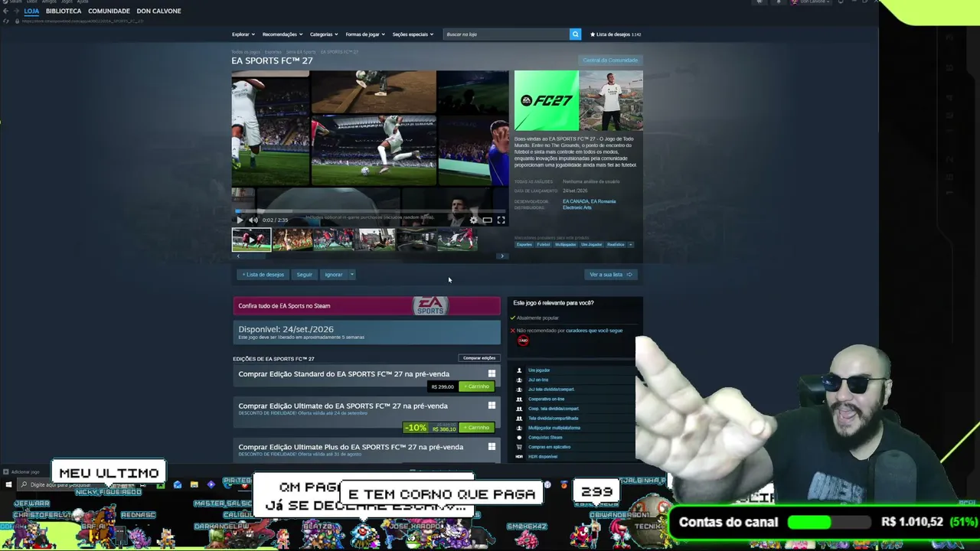The height and width of the screenshot is (551, 980).
Task: Open the Windows Start menu
Action: pyautogui.click(x=8, y=484)
